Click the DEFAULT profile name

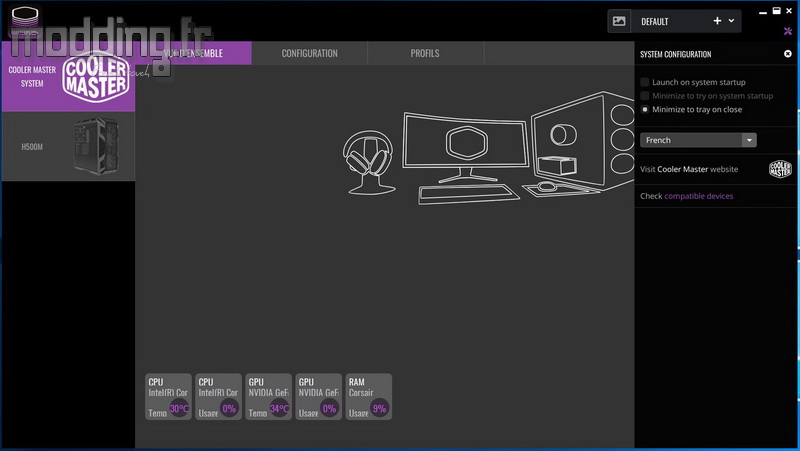[655, 21]
